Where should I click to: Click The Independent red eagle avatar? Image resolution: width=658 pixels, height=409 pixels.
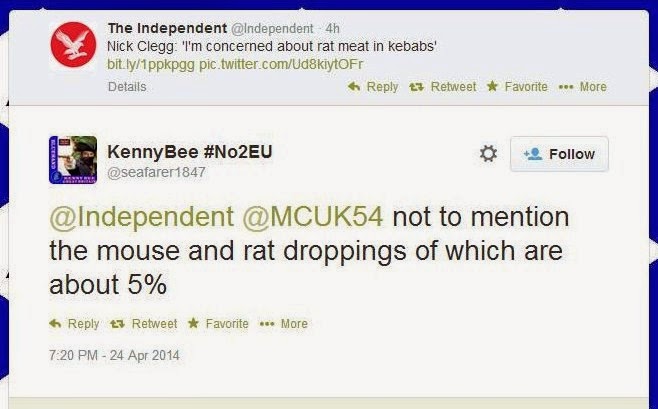coord(73,44)
